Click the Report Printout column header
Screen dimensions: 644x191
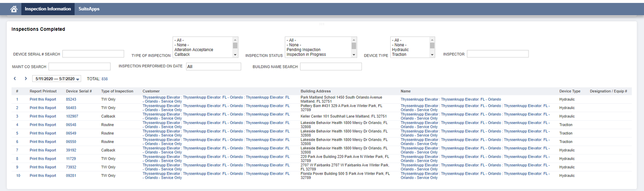43,91
